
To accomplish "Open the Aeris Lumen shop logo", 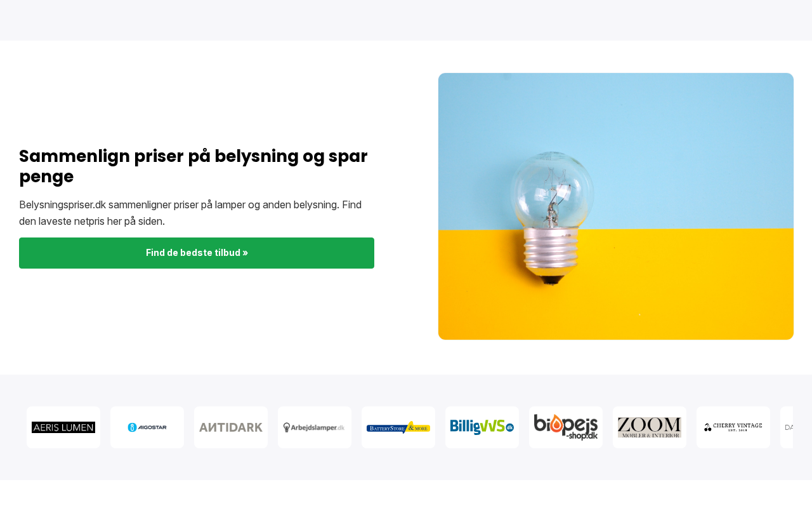I will (x=63, y=427).
